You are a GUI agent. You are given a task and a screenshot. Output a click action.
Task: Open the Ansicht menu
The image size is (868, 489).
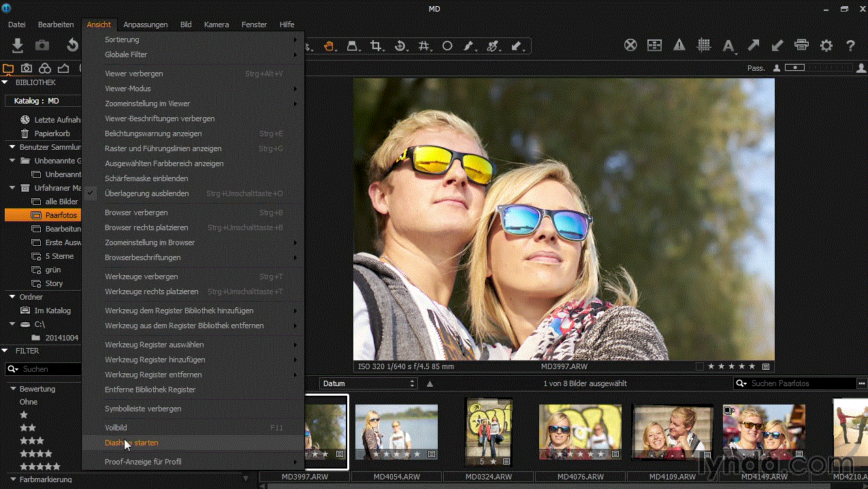point(99,25)
